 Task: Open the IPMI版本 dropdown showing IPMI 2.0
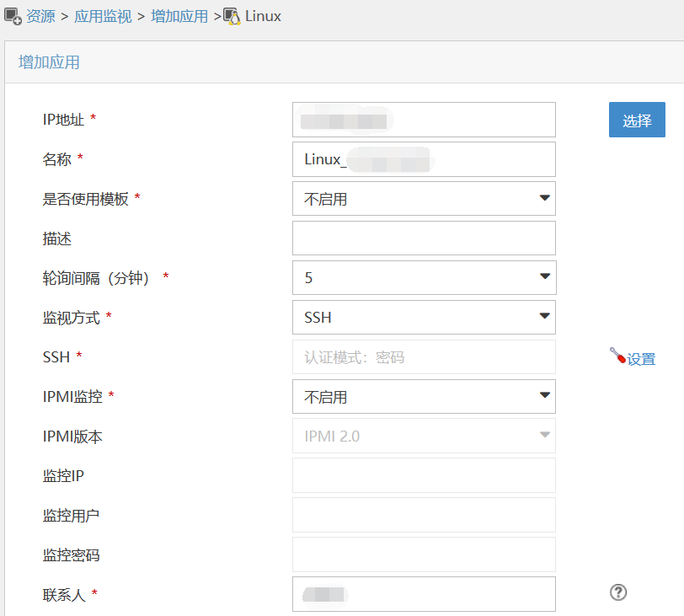click(424, 436)
